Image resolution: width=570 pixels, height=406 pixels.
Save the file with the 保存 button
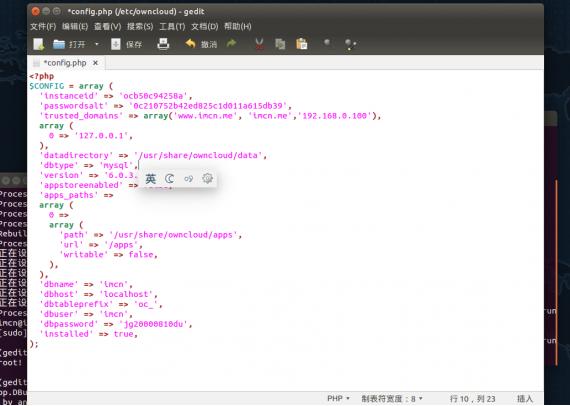(x=127, y=44)
